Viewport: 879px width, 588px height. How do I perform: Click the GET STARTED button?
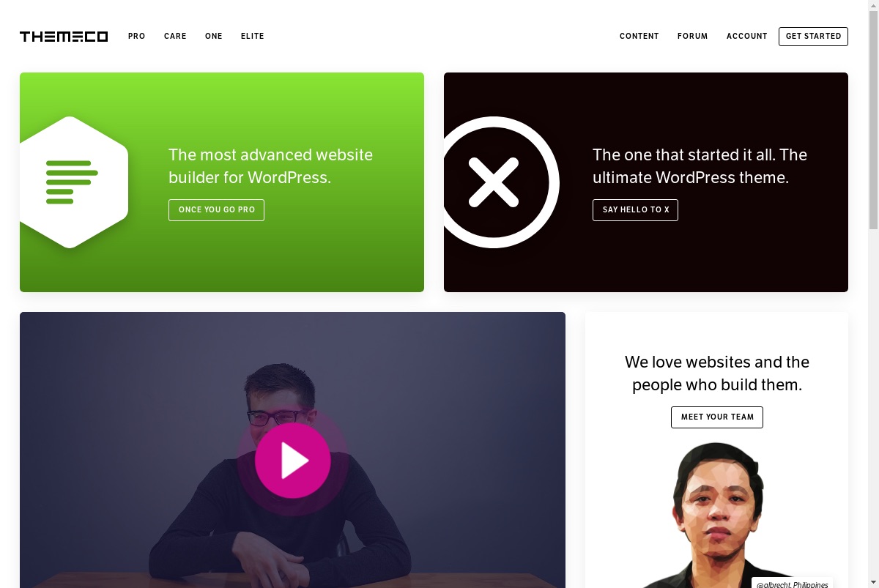click(x=813, y=37)
